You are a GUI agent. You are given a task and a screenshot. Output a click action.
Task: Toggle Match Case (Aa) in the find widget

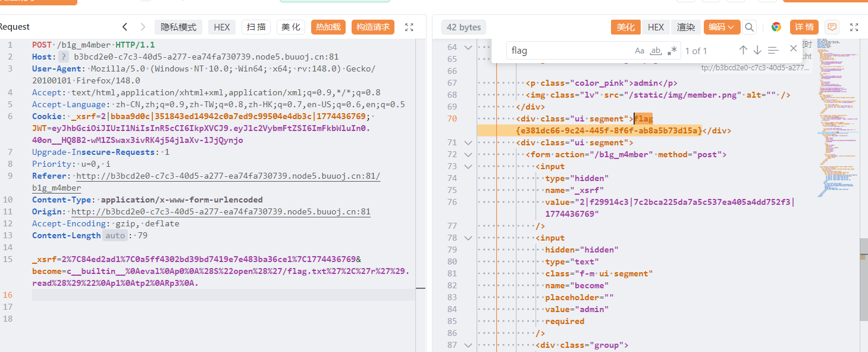(x=640, y=51)
